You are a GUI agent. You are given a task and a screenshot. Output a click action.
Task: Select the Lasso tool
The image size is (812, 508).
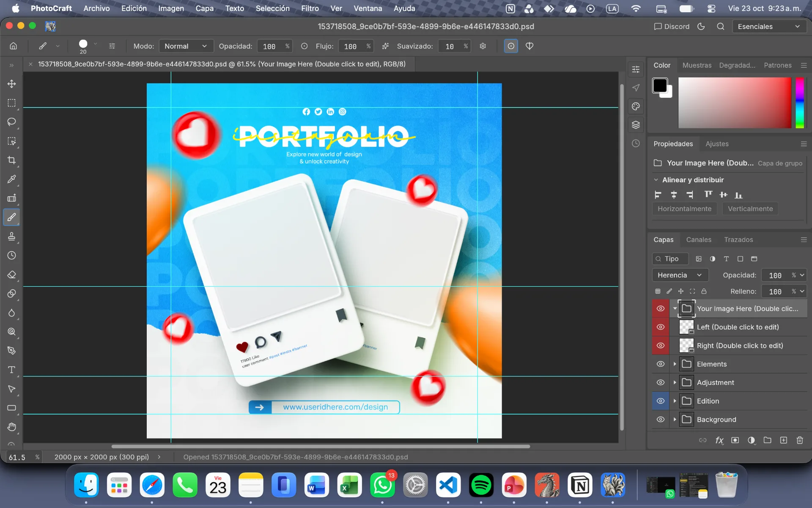tap(12, 122)
